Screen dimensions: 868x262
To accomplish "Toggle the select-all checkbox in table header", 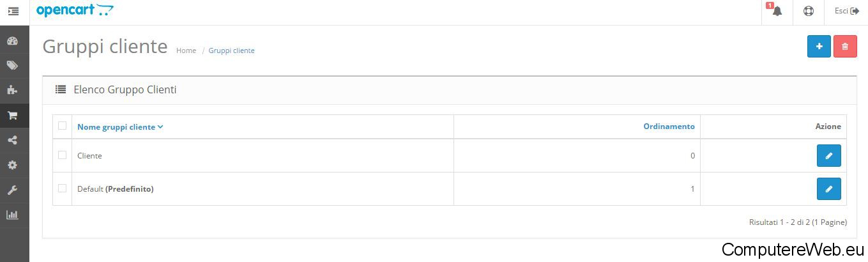I will tap(62, 126).
